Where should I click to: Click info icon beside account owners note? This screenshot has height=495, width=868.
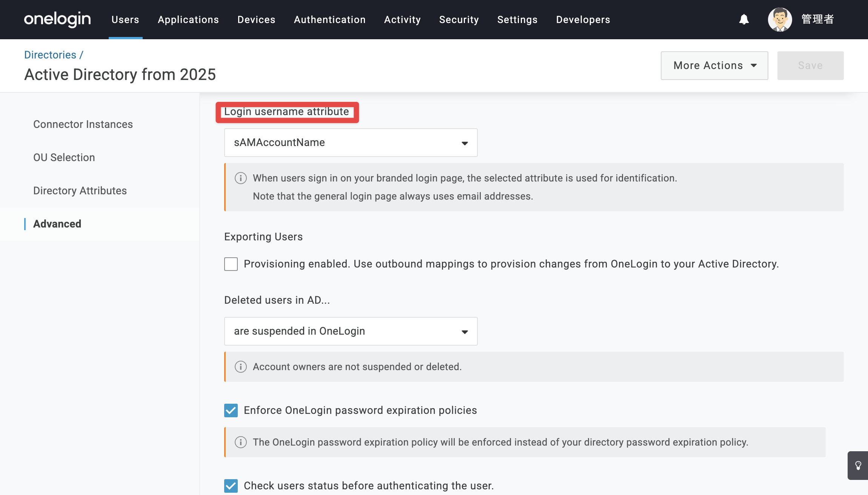241,367
